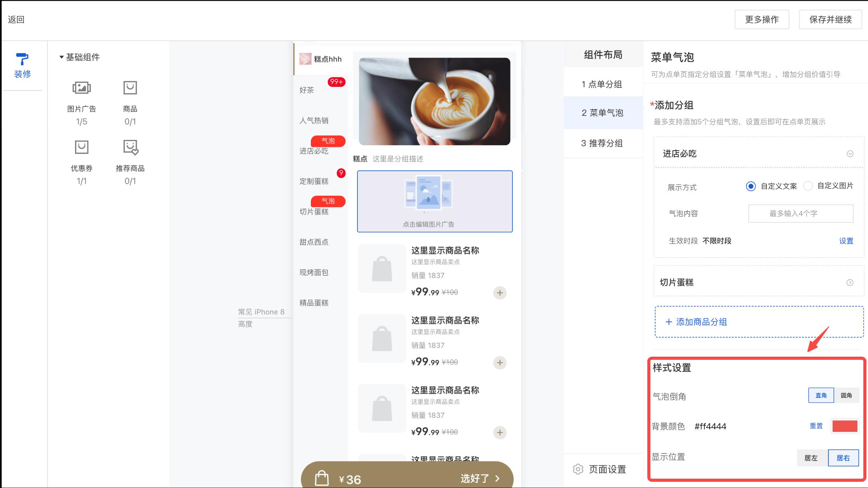
Task: Select 甜点西点 menu category
Action: pyautogui.click(x=314, y=242)
